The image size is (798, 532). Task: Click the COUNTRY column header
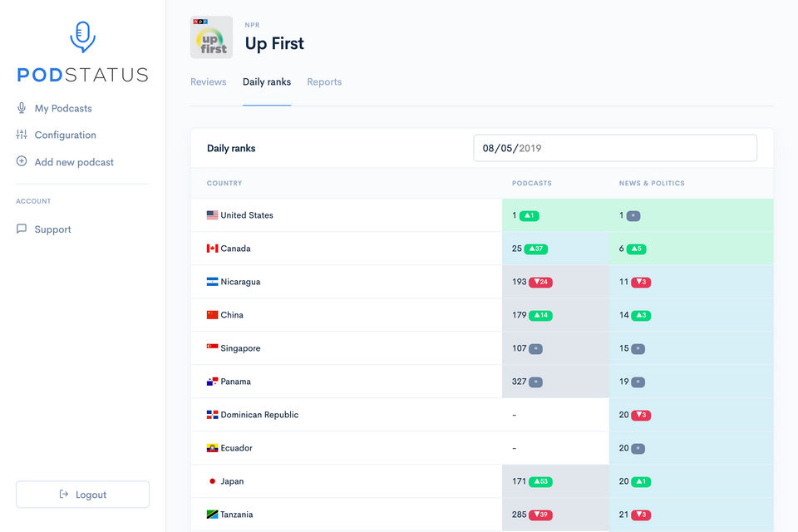point(224,183)
